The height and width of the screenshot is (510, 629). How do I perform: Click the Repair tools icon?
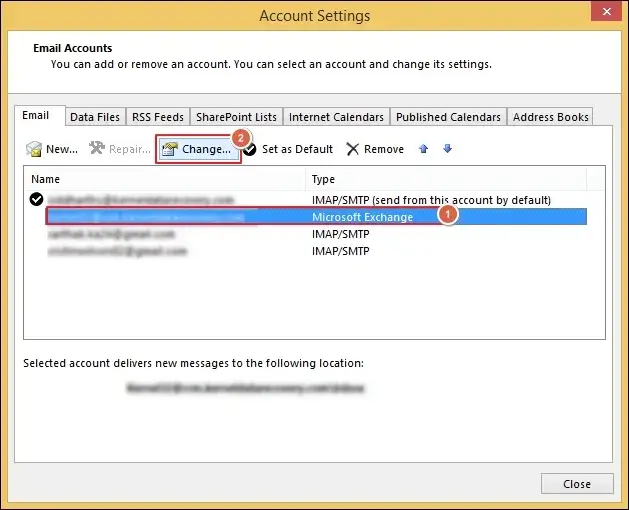97,150
